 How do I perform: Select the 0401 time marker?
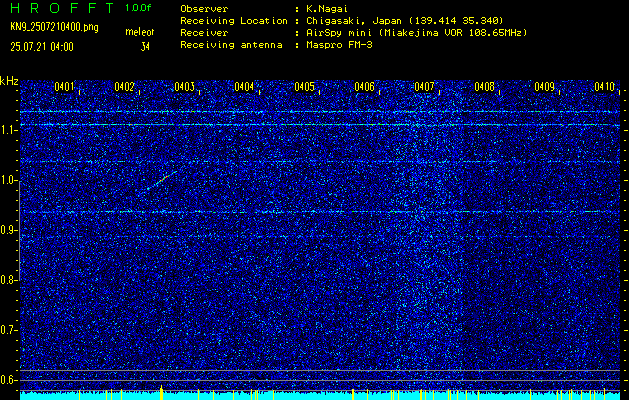[64, 87]
